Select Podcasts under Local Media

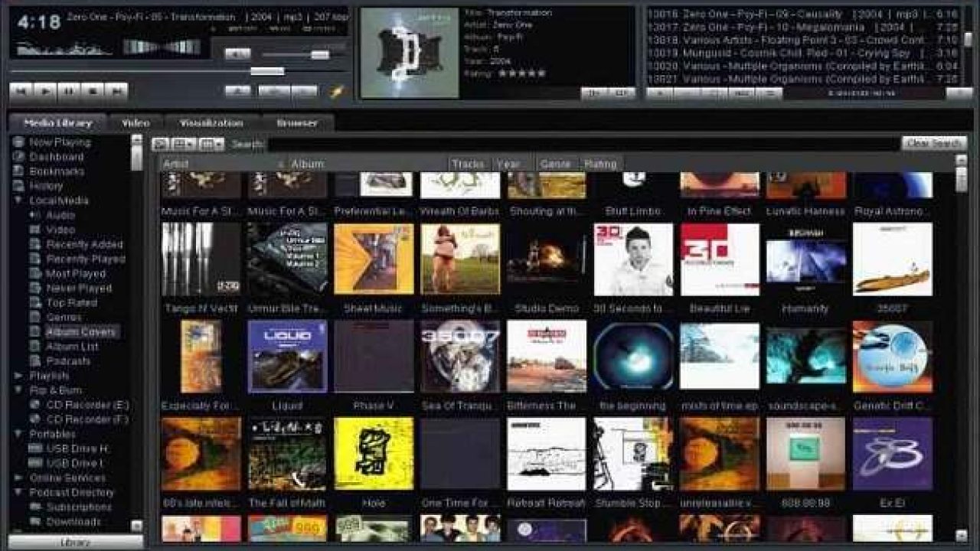tap(68, 361)
